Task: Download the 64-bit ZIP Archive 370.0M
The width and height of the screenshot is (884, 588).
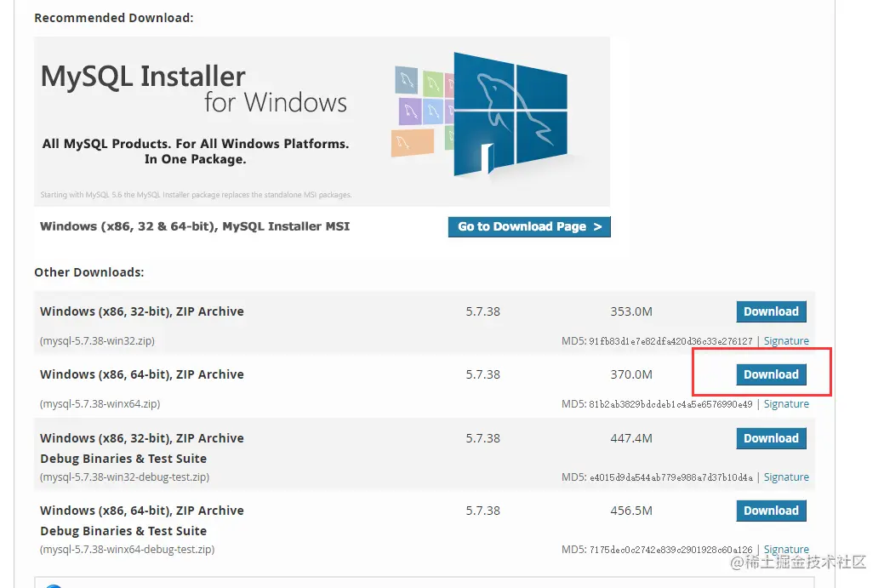Action: click(771, 375)
